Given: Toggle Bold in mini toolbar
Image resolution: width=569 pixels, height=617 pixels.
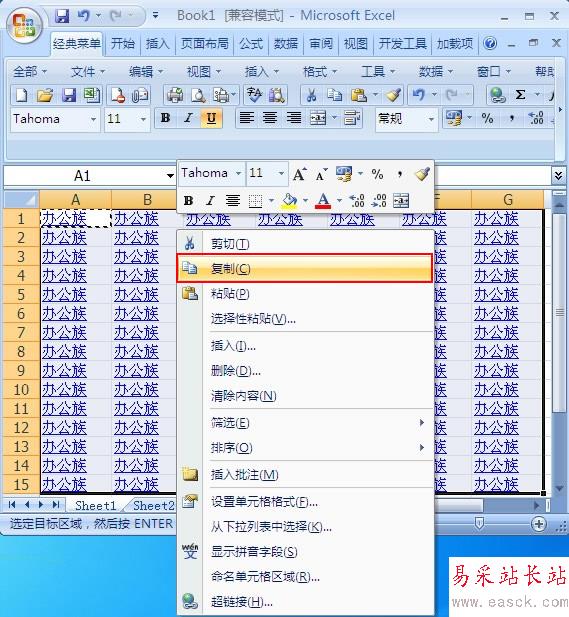Looking at the screenshot, I should (x=188, y=201).
